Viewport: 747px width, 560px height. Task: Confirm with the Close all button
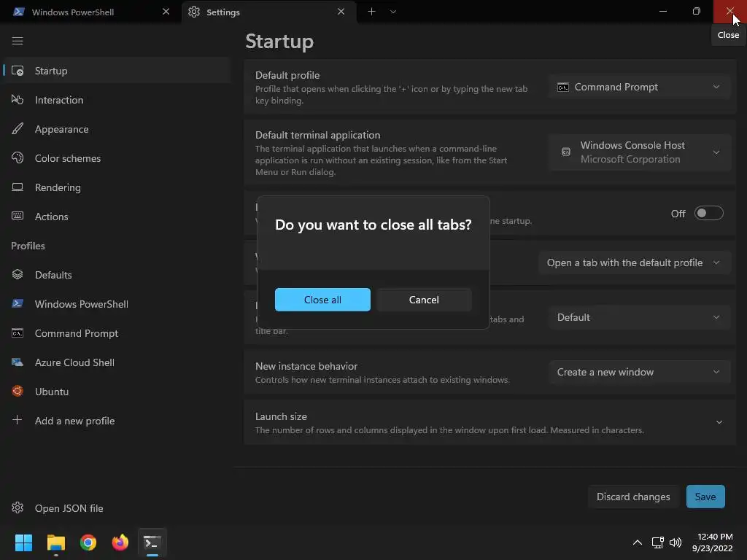(322, 300)
